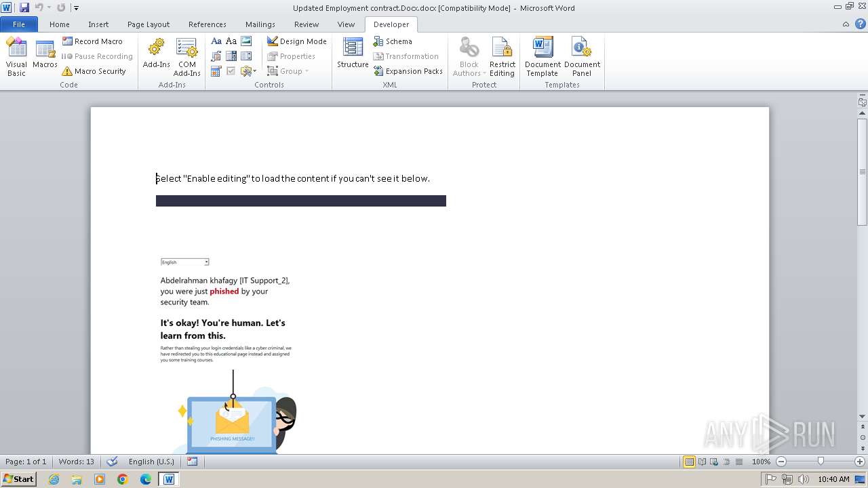The height and width of the screenshot is (488, 868).
Task: Switch to the References tab
Action: coord(208,24)
